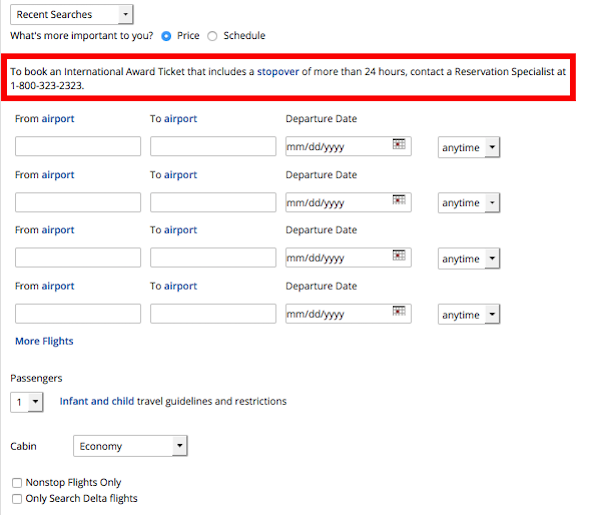
Task: Open calendar picker for third flight date
Action: (399, 255)
